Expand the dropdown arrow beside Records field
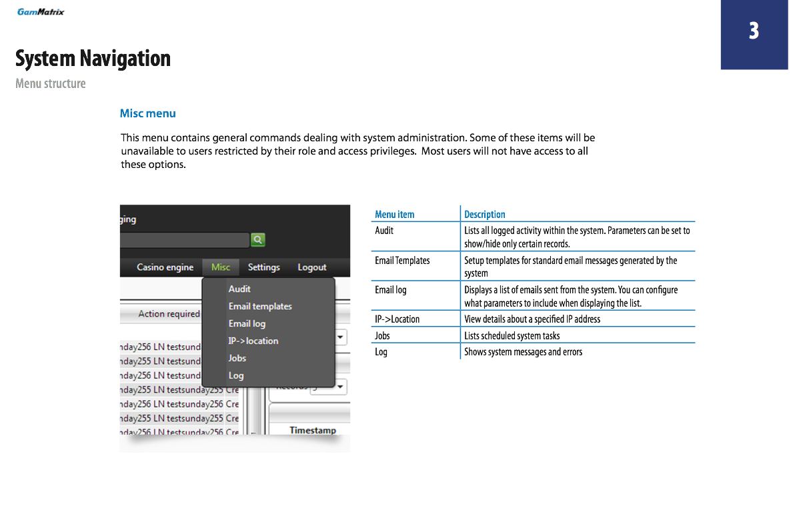 [x=340, y=387]
